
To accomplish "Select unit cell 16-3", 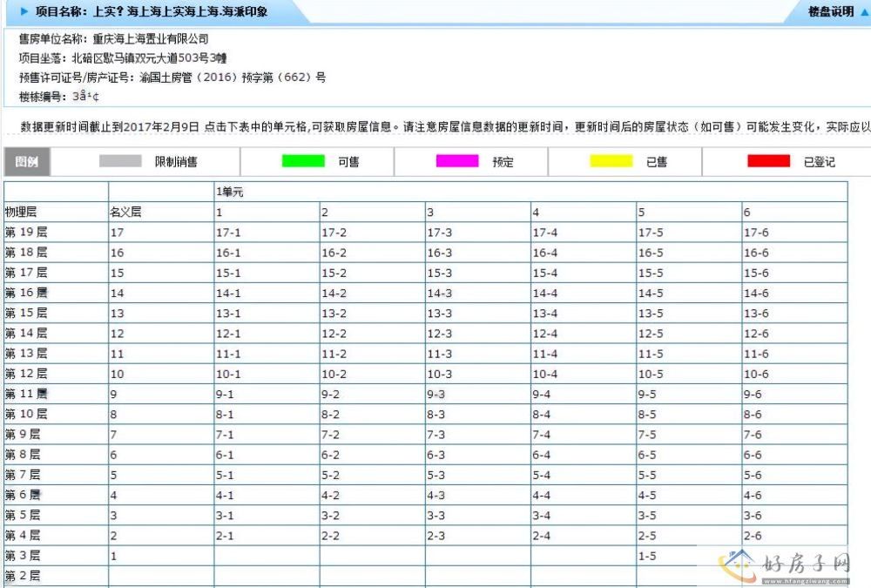I will (440, 253).
